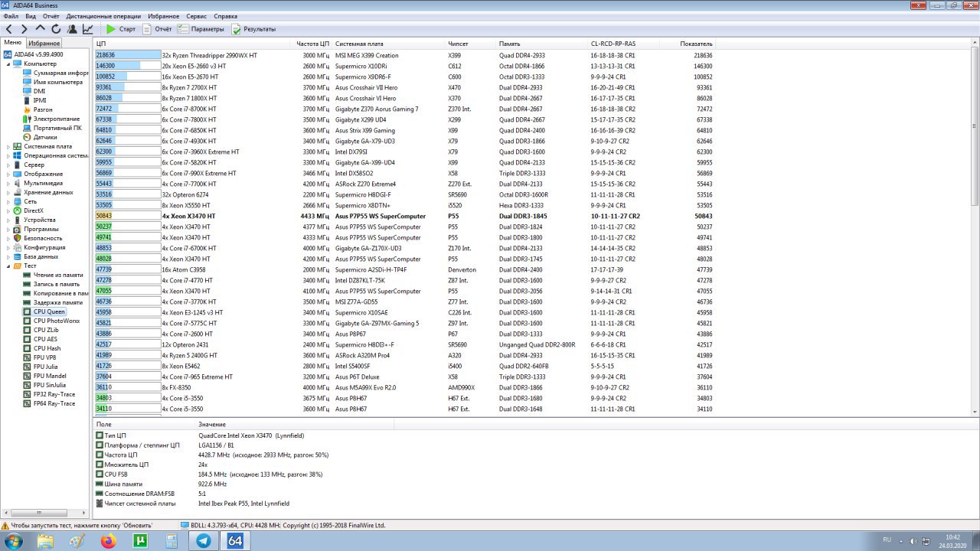Select the 32x Ryzen Threadripper 2990WX HT row
The height and width of the screenshot is (551, 980).
click(x=404, y=55)
